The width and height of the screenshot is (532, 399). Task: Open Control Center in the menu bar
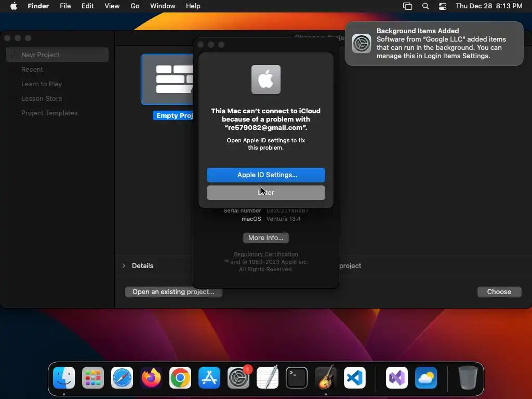(443, 6)
